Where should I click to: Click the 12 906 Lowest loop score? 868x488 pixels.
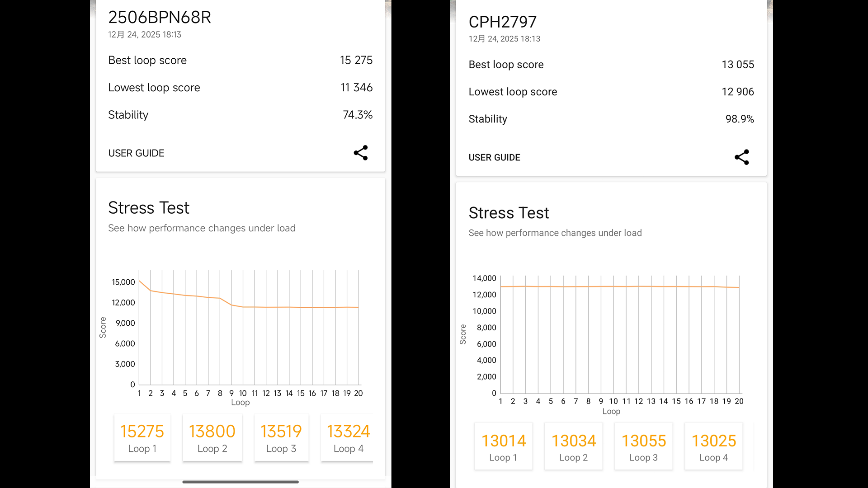click(x=737, y=92)
